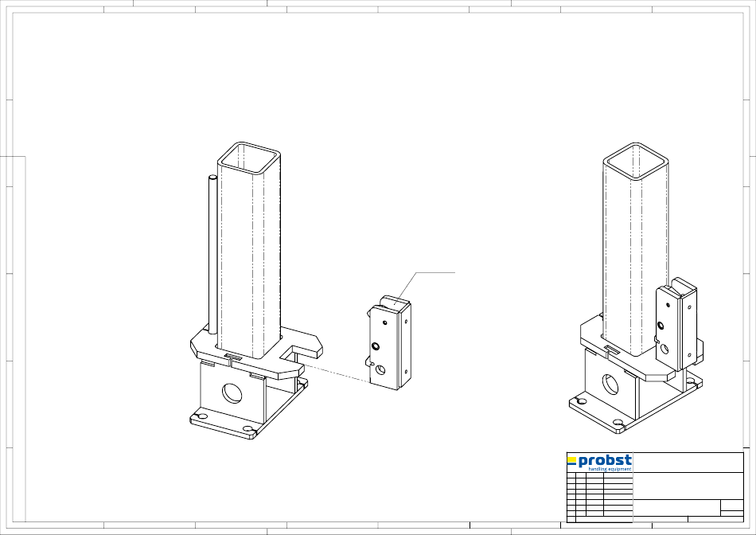
Task: Click the "handling equipment" tagline text
Action: pyautogui.click(x=610, y=469)
